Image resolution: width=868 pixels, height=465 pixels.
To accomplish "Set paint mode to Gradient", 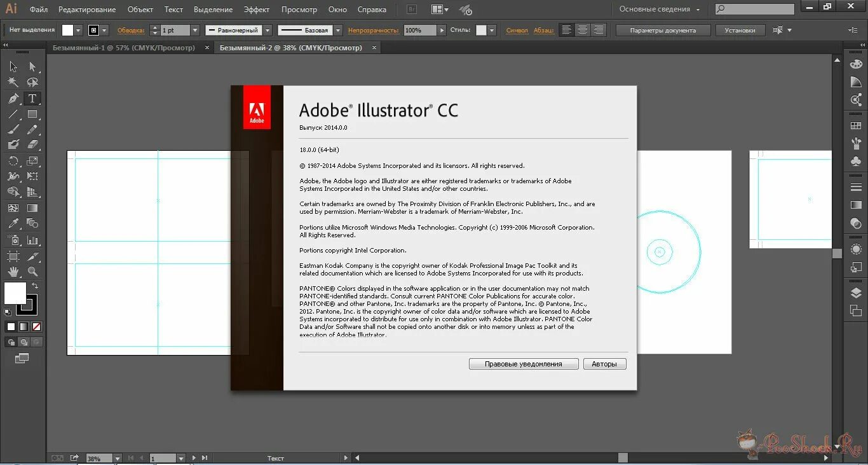I will pos(24,326).
